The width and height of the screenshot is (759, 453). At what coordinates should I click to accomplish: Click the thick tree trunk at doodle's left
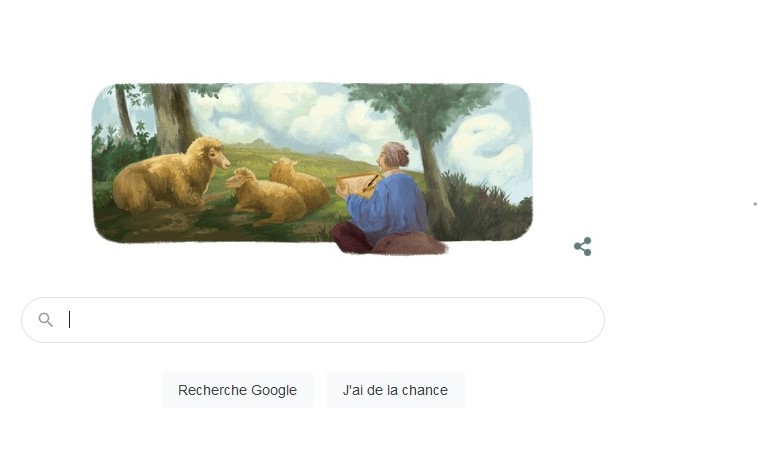[172, 119]
